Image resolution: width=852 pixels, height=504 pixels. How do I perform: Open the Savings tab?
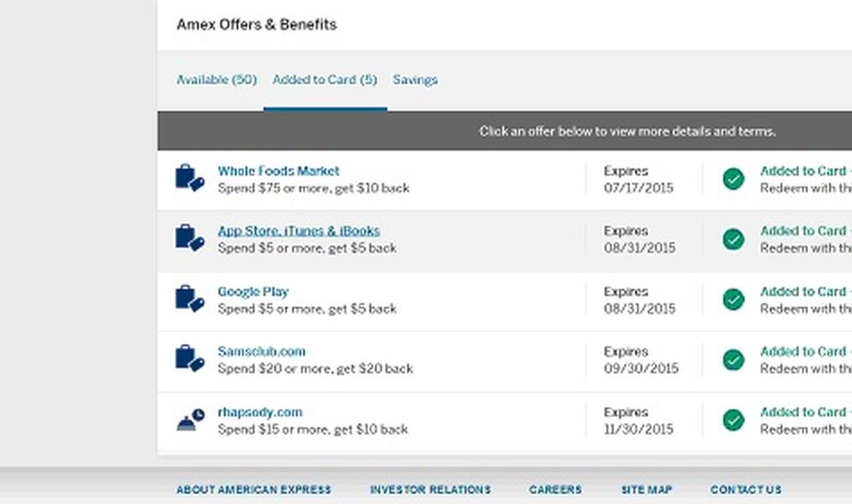415,80
